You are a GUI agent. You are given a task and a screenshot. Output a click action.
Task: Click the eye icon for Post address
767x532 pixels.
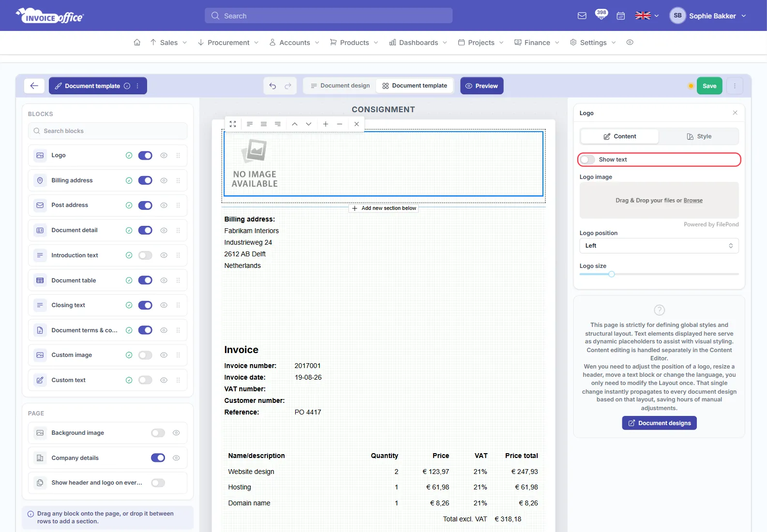164,205
